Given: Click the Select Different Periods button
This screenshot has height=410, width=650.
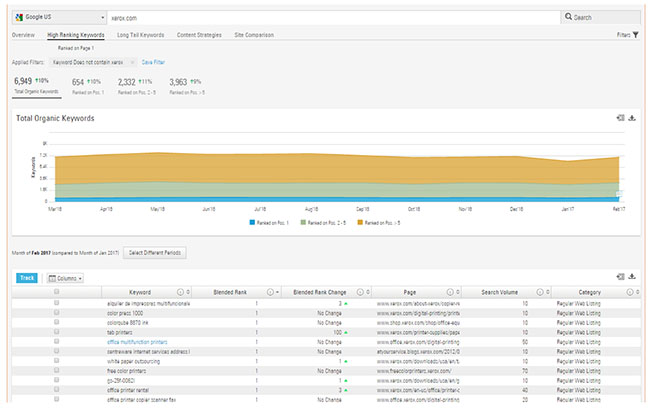Looking at the screenshot, I should [154, 253].
